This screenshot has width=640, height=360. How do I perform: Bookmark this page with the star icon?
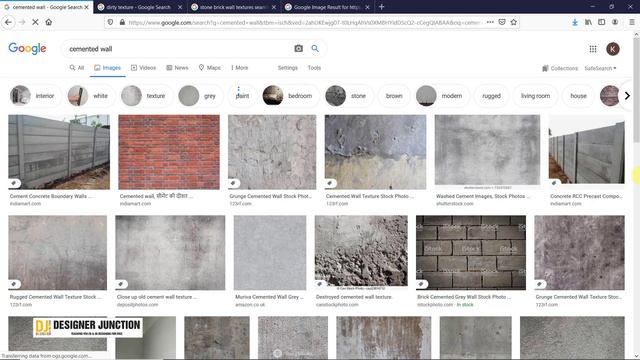click(x=513, y=22)
